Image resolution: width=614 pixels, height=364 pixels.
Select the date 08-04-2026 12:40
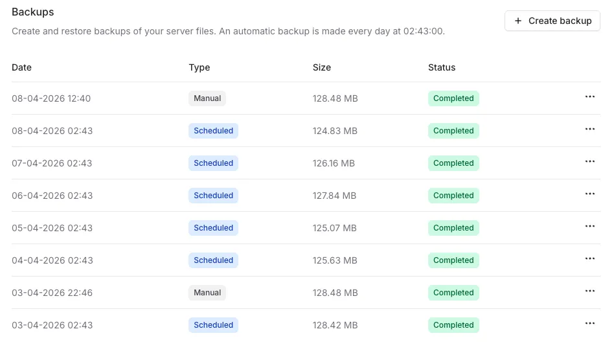pyautogui.click(x=51, y=98)
